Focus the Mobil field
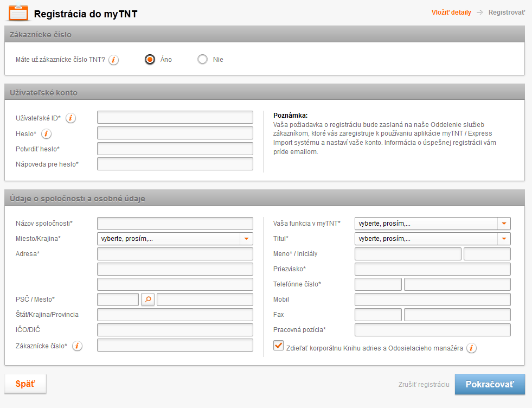The image size is (532, 408). (x=433, y=299)
